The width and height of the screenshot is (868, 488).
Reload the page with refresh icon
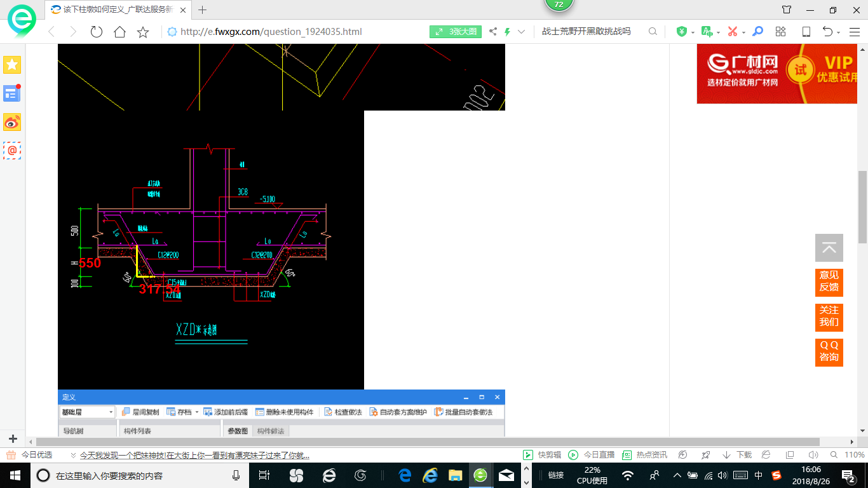97,32
